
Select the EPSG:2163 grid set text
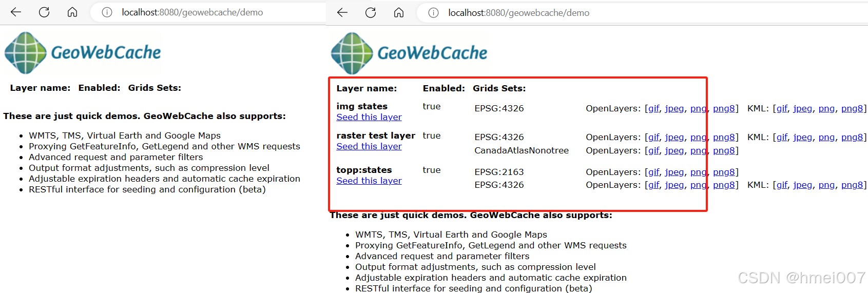[x=499, y=172]
